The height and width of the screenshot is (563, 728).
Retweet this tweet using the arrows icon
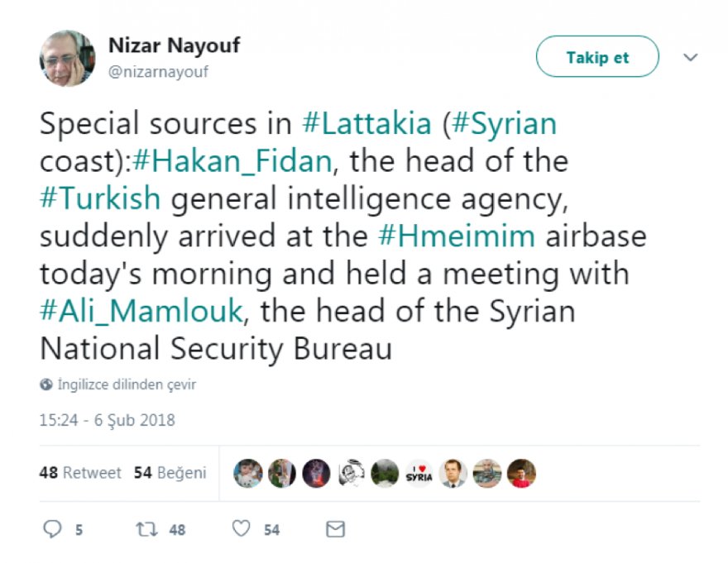click(146, 529)
